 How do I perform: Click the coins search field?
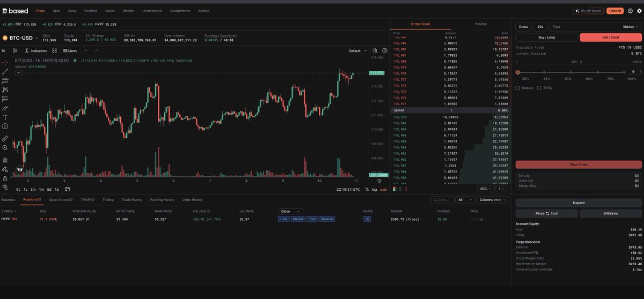click(x=442, y=200)
